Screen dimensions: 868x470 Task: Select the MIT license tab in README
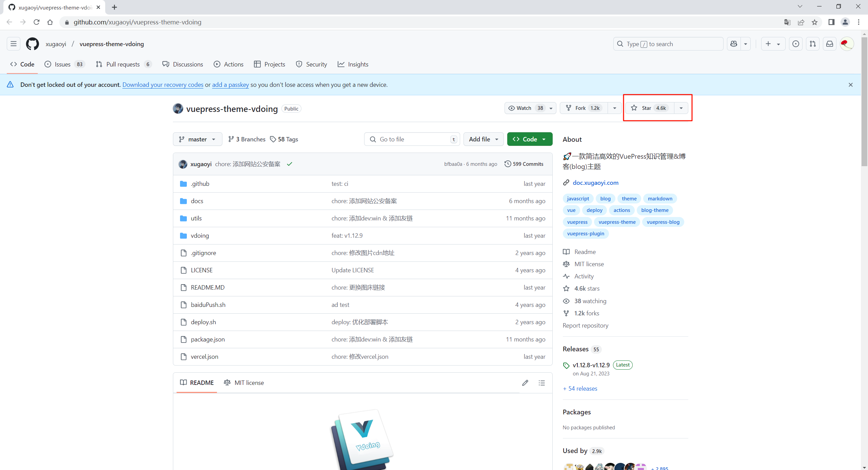point(244,383)
